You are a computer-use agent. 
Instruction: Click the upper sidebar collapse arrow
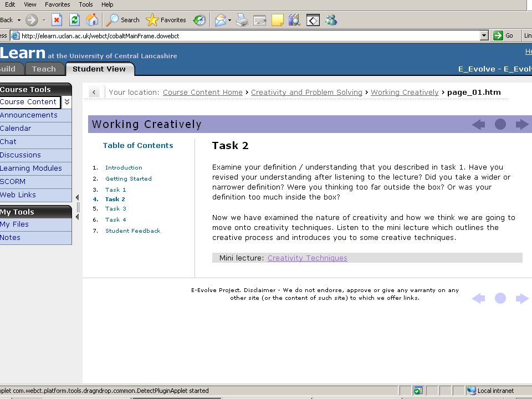click(77, 197)
